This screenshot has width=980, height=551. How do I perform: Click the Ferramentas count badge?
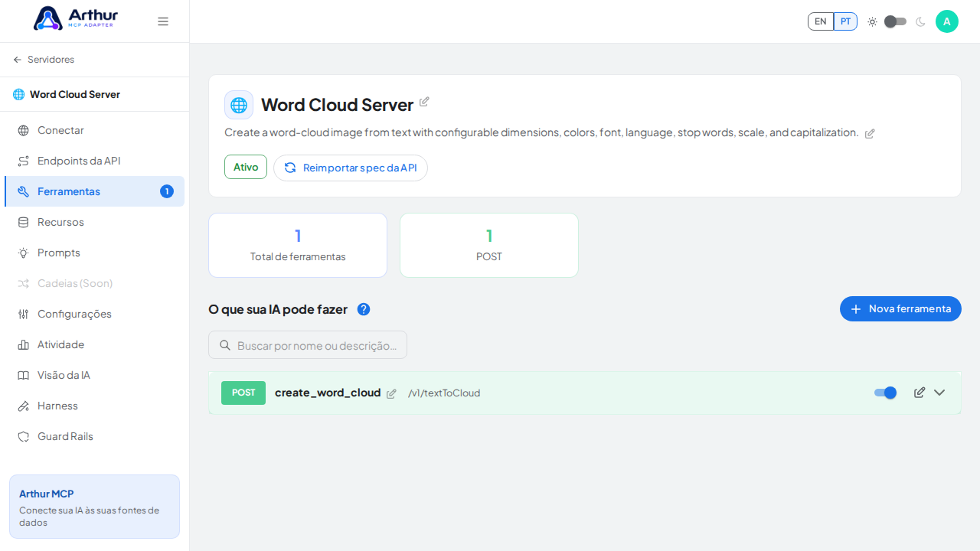point(167,191)
